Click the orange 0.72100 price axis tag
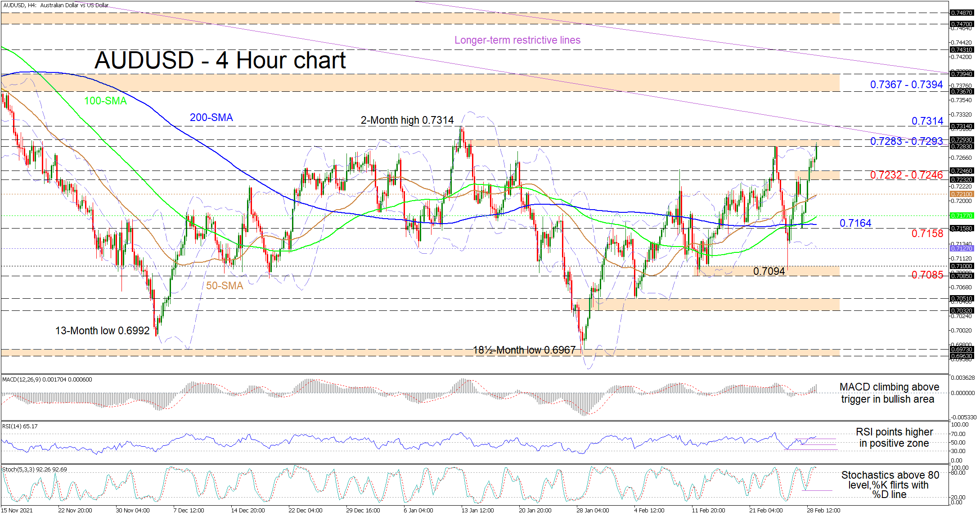Image resolution: width=980 pixels, height=516 pixels. coord(961,194)
